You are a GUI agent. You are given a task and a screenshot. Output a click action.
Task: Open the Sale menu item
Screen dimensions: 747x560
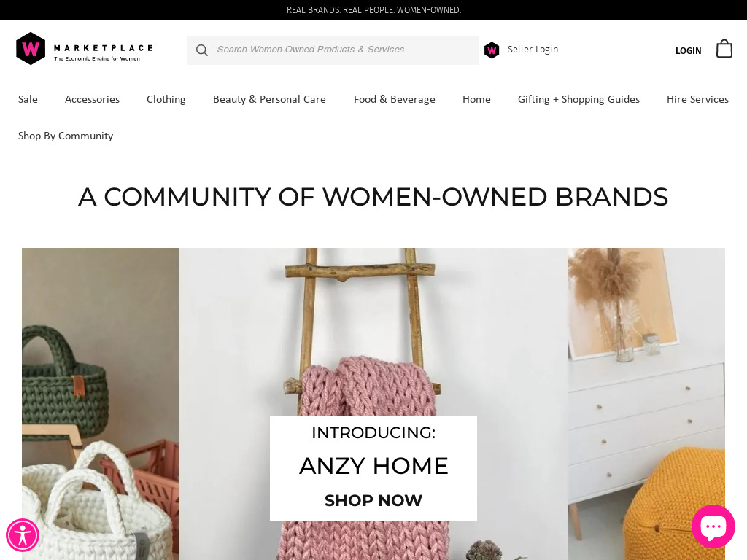pyautogui.click(x=28, y=99)
